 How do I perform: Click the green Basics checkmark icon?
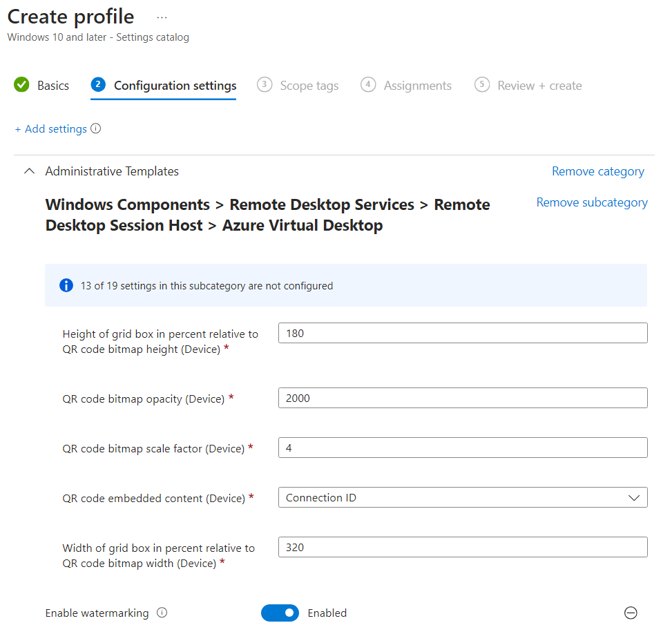22,85
